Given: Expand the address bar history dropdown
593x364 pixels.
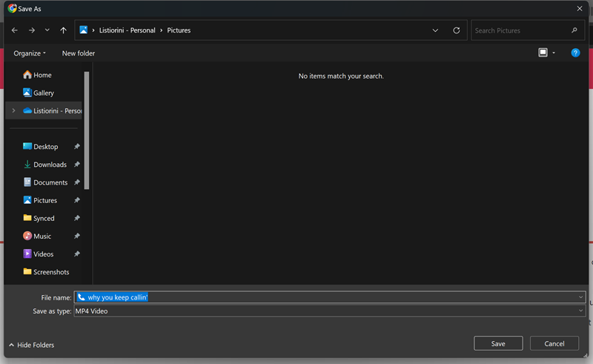Looking at the screenshot, I should (x=435, y=30).
